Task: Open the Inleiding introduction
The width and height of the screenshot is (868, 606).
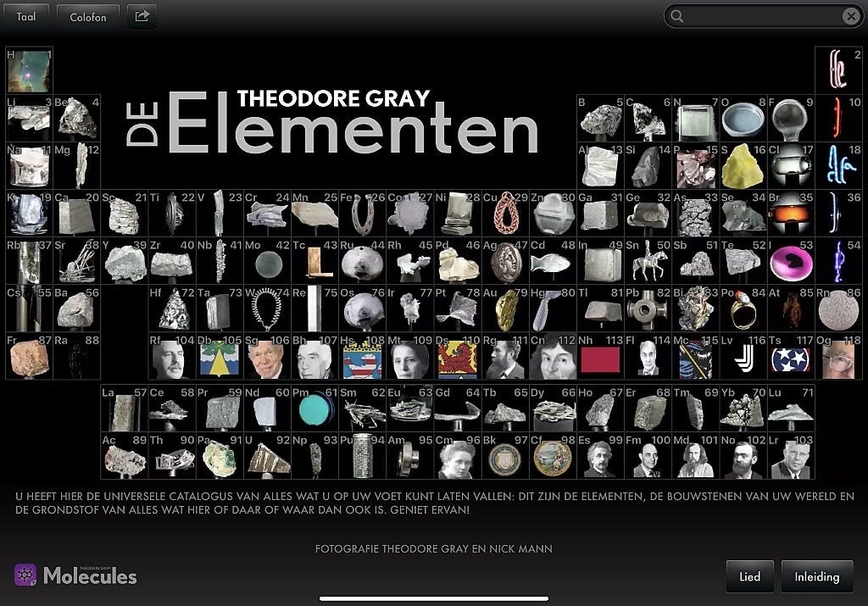Action: 816,576
